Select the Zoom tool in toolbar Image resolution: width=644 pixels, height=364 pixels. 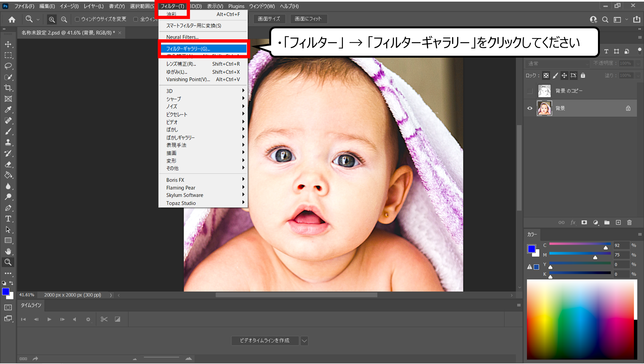(8, 262)
